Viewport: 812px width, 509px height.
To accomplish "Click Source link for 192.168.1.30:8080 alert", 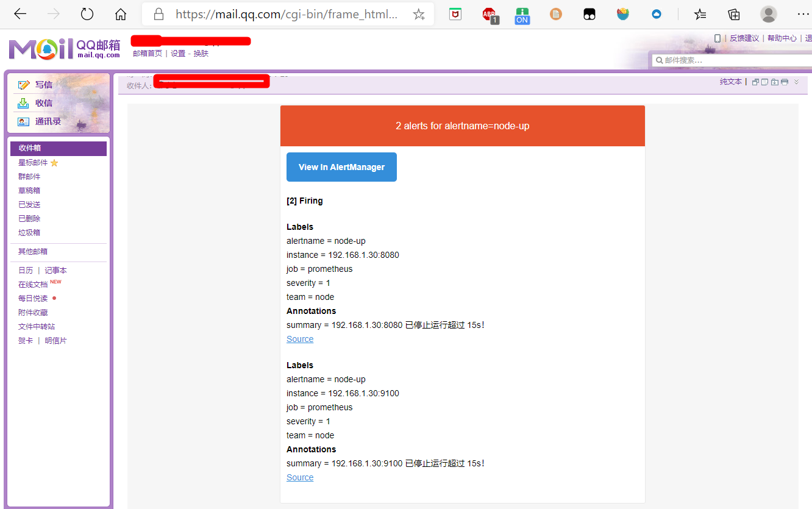I will coord(300,339).
